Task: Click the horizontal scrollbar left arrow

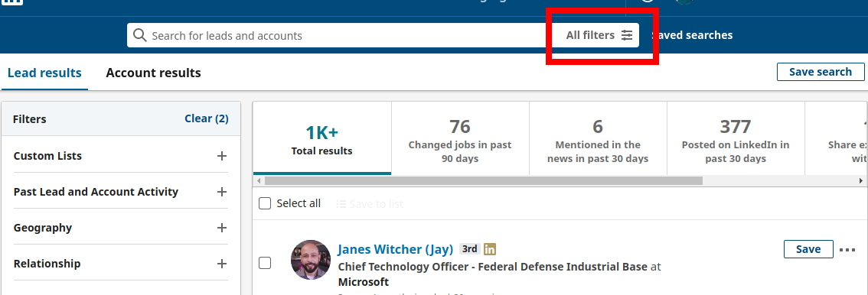Action: tap(259, 180)
